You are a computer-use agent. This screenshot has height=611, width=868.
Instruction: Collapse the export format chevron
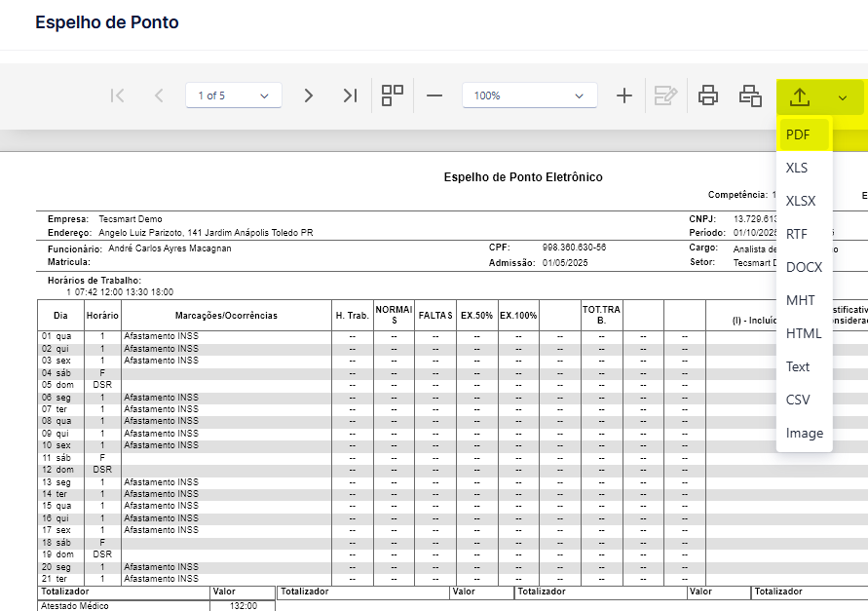coord(843,98)
